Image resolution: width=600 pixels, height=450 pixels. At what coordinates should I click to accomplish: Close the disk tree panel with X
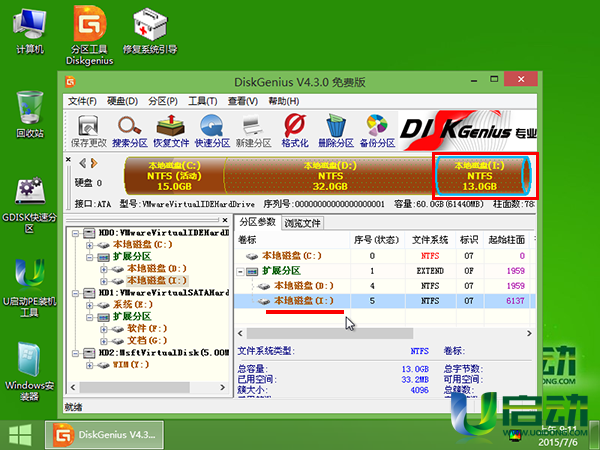(x=225, y=220)
